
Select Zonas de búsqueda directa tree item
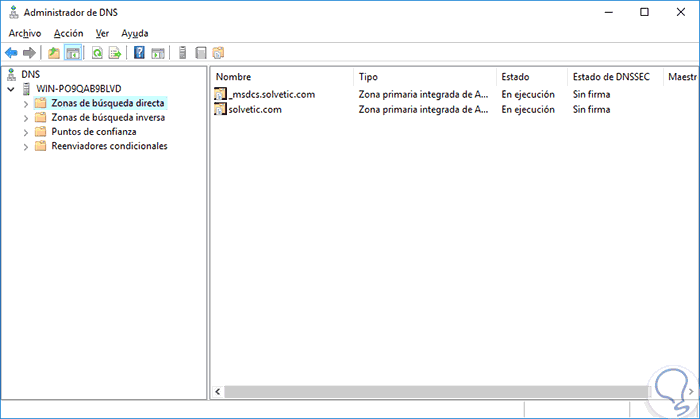(x=108, y=103)
